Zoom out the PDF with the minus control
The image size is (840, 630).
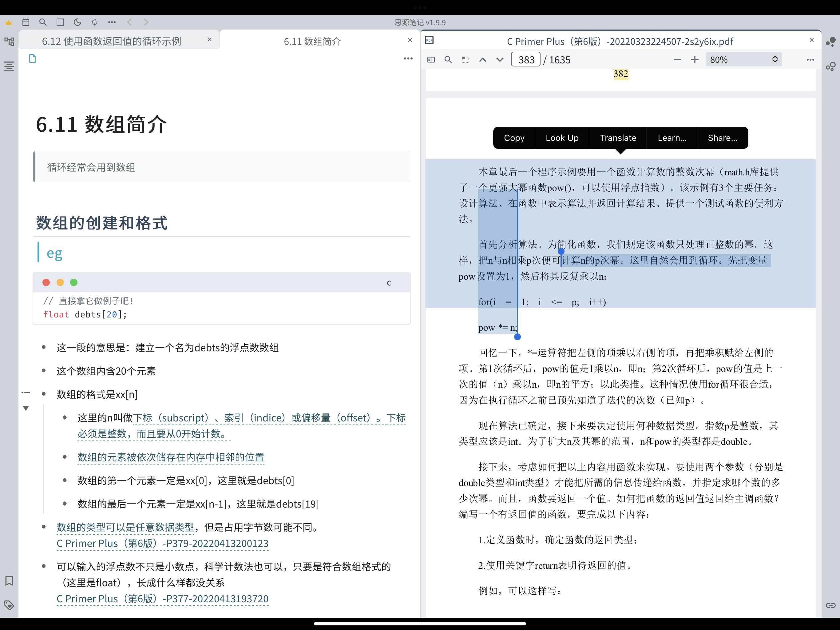pos(678,59)
